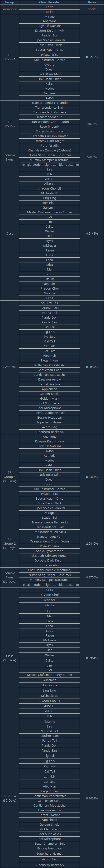This screenshot has width=104, height=868.
Task: Select the orange Karin promotion entry
Action: [49, 7]
